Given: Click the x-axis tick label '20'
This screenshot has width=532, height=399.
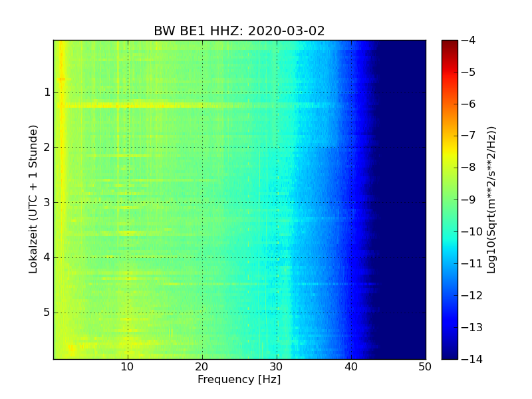Looking at the screenshot, I should pyautogui.click(x=202, y=367).
